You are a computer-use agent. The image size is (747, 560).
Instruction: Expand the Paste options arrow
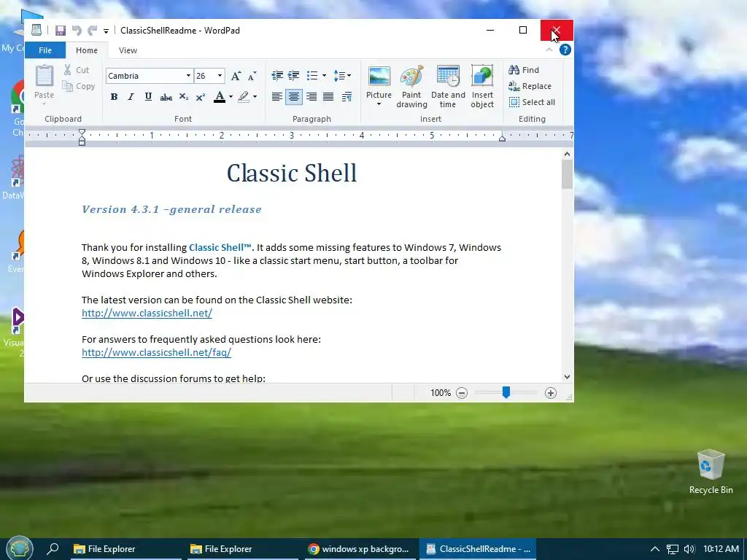(44, 104)
